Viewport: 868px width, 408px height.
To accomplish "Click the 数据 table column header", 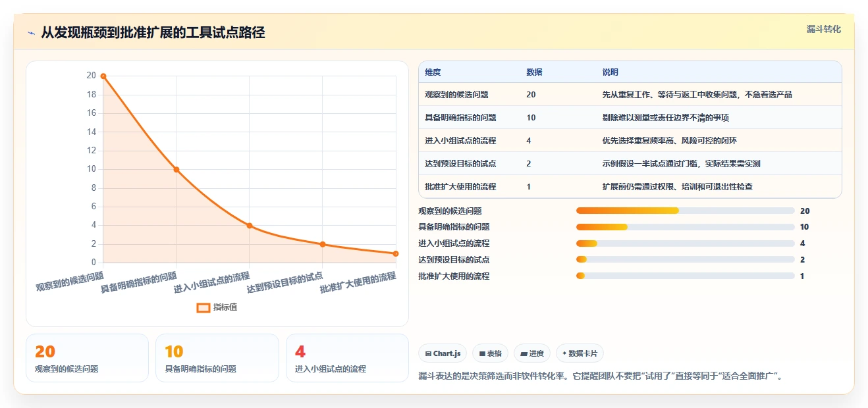I will 534,72.
